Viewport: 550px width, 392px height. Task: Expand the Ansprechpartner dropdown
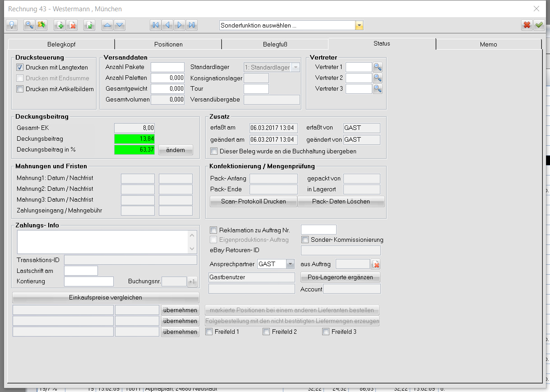pos(290,264)
